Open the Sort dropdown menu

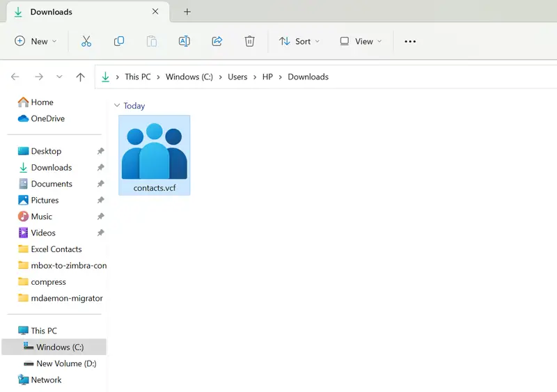[299, 42]
